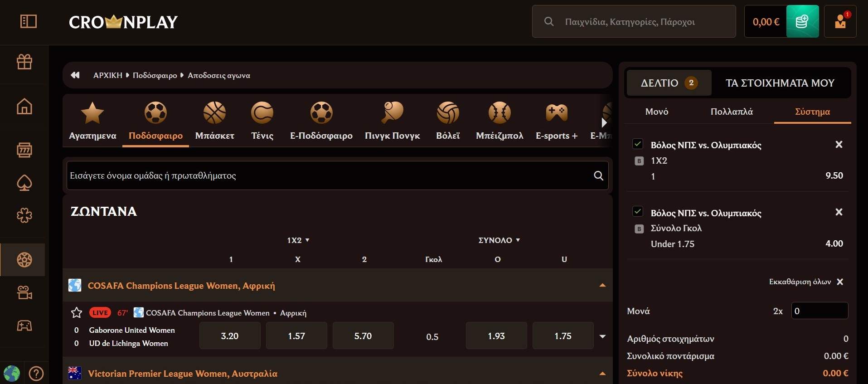Click the ΑΡΧΙΚΗ breadcrumb link
This screenshot has height=384, width=868.
click(108, 75)
